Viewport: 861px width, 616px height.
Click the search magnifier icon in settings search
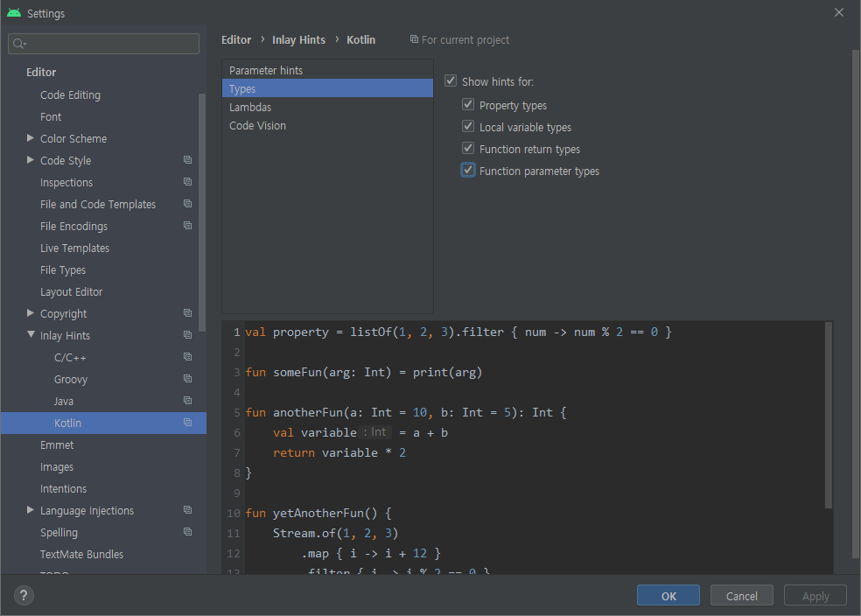point(19,44)
